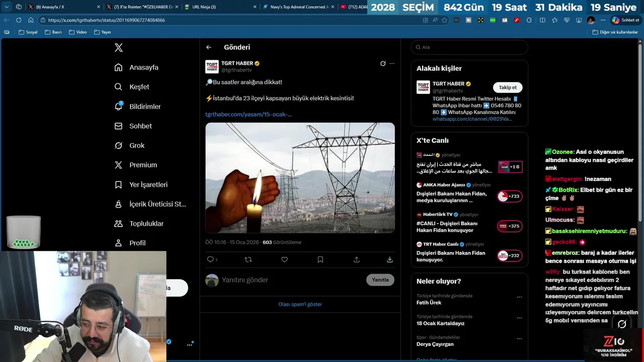Open Keşfet search page

[x=132, y=87]
